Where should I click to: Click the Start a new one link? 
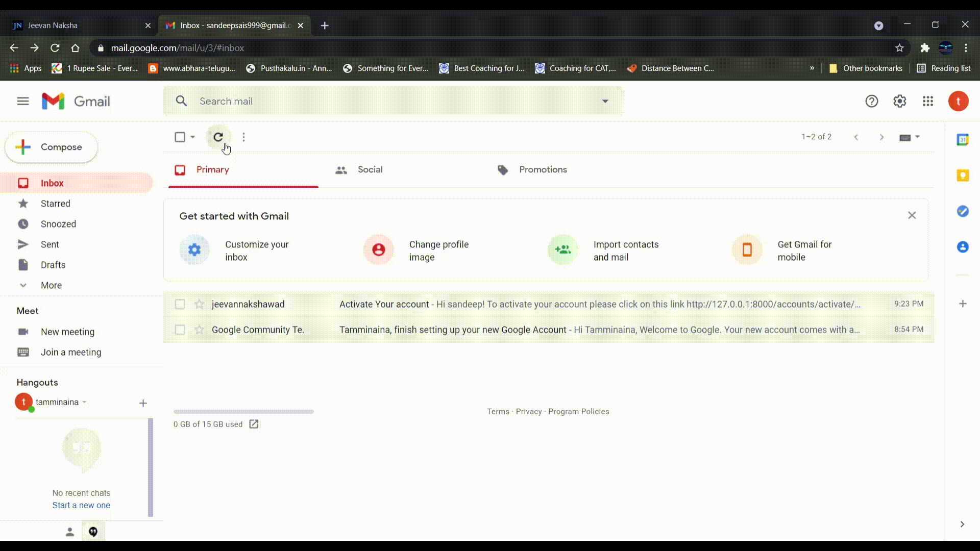coord(81,505)
